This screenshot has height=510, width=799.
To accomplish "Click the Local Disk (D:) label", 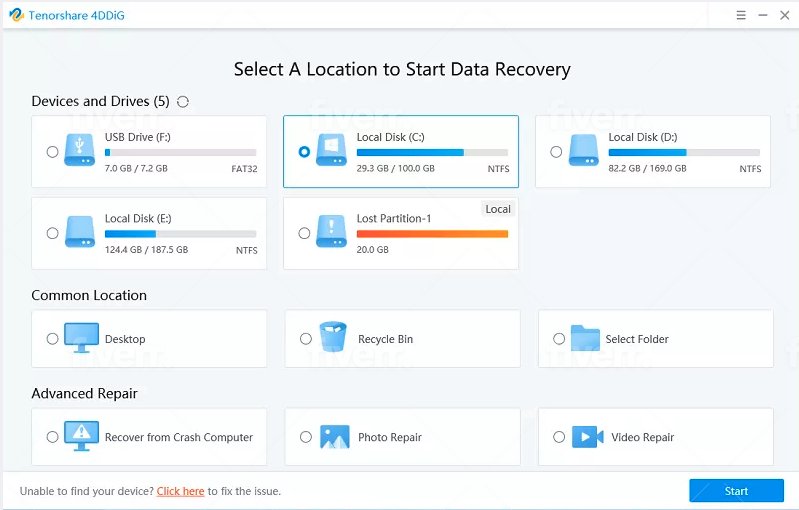I will [643, 137].
